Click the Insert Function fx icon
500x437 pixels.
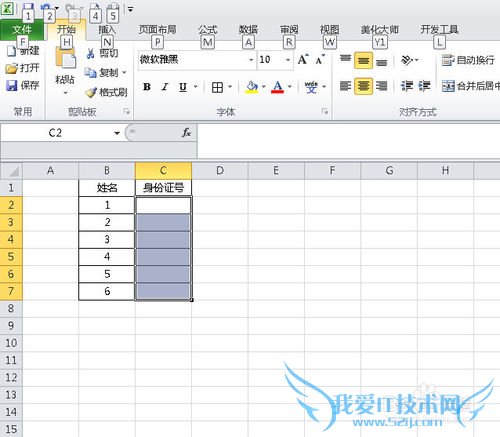click(186, 133)
